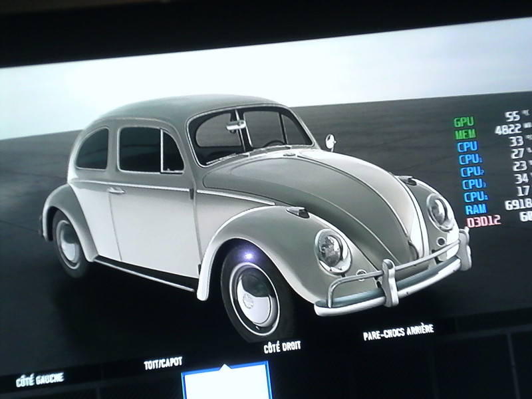The width and height of the screenshot is (532, 399).
Task: Click the GPU temperature value 55
Action: (x=512, y=116)
